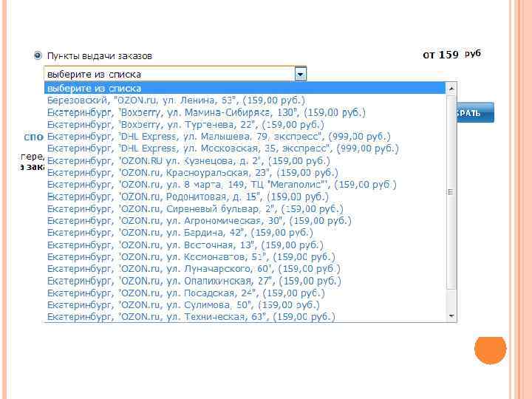Viewport: 532px width, 399px height.
Task: Click list scrollbar down arrow
Action: pyautogui.click(x=451, y=316)
